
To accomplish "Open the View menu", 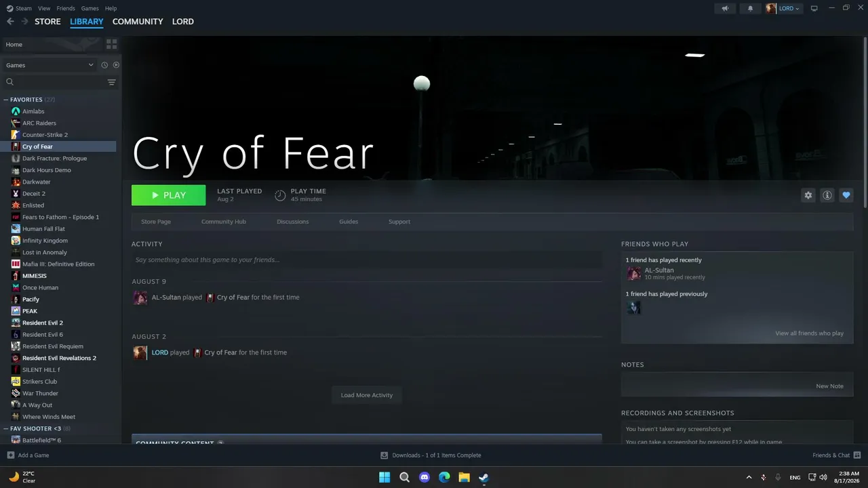I will coord(44,8).
